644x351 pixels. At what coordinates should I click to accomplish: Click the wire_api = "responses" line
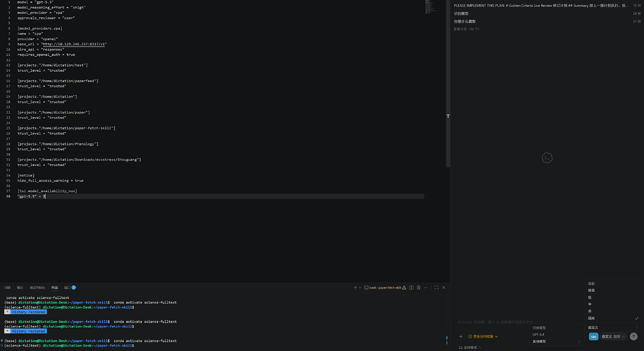tap(41, 50)
